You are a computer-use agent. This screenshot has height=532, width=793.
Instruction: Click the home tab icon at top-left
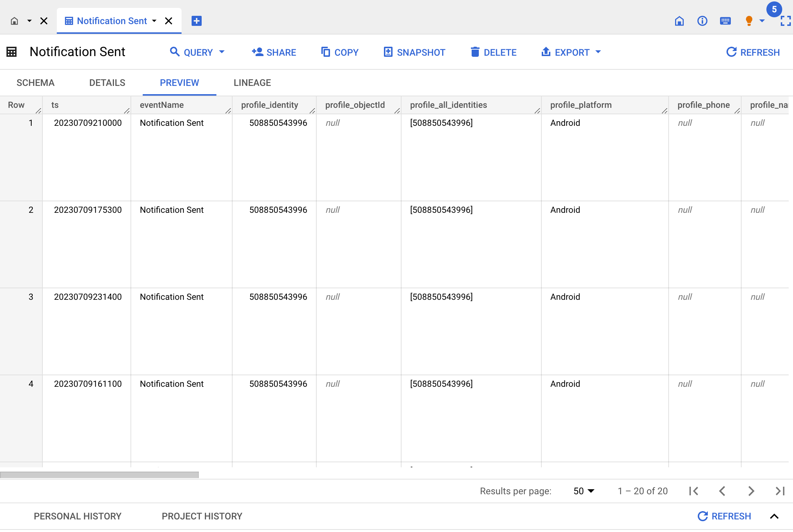coord(14,21)
